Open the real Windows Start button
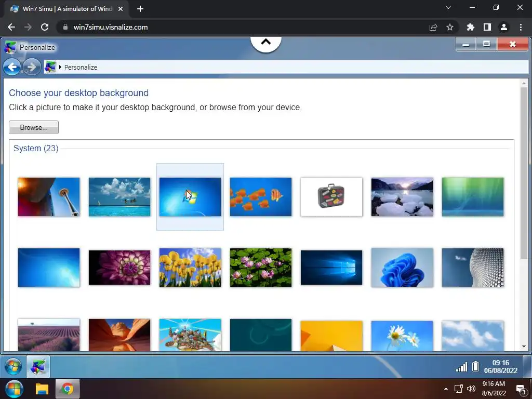532x399 pixels. coord(14,389)
